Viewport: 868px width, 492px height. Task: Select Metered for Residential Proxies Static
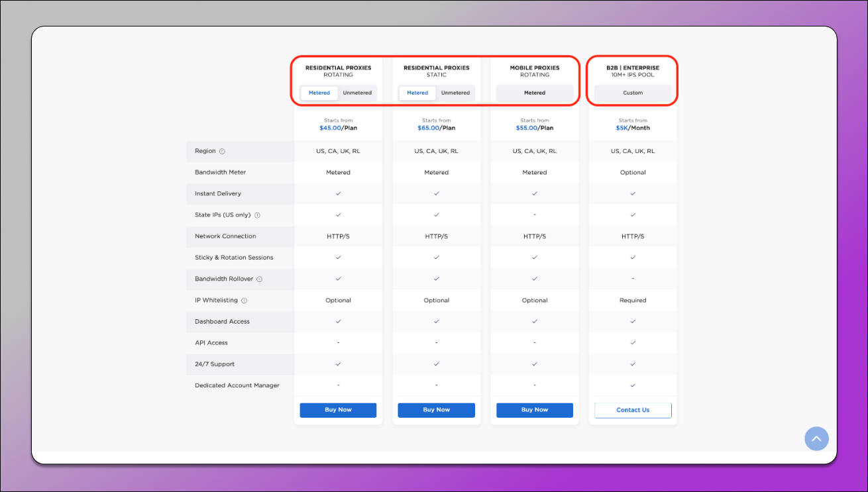click(417, 93)
